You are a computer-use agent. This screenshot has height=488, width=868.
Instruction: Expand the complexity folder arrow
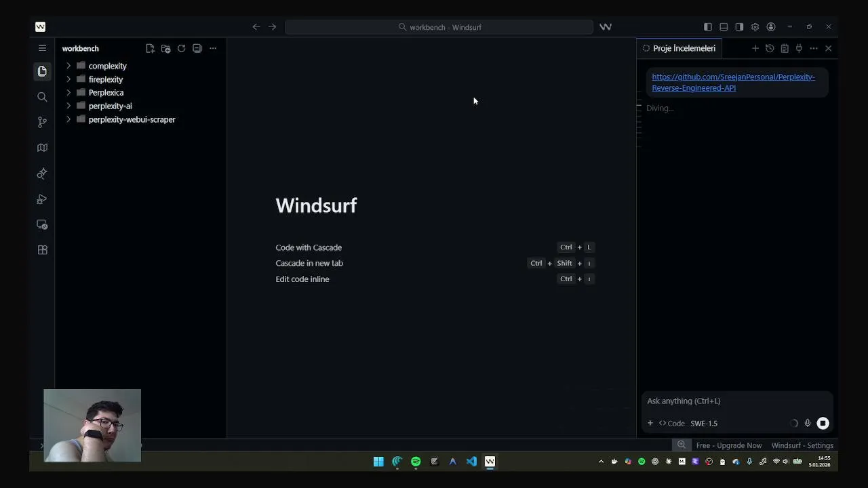[x=68, y=66]
